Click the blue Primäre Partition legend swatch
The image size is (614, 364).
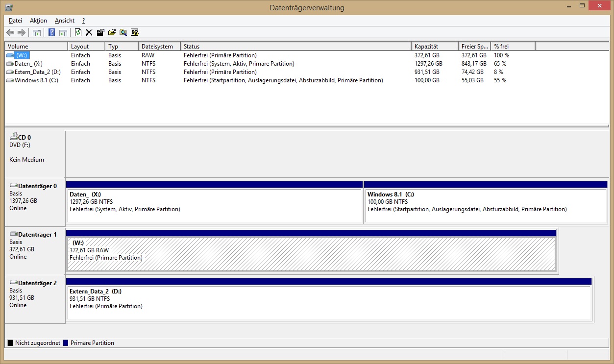pos(66,343)
